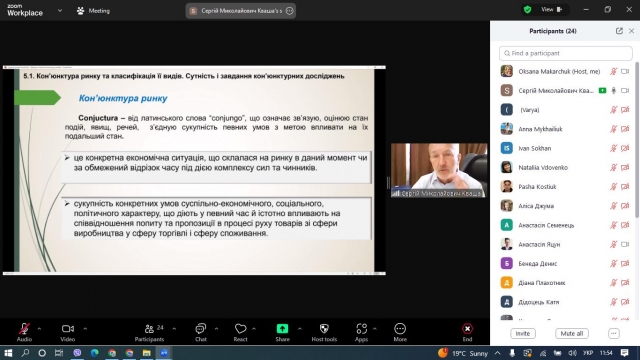This screenshot has height=360, width=640.
Task: Expand share options arrow next to Share
Action: click(x=300, y=329)
